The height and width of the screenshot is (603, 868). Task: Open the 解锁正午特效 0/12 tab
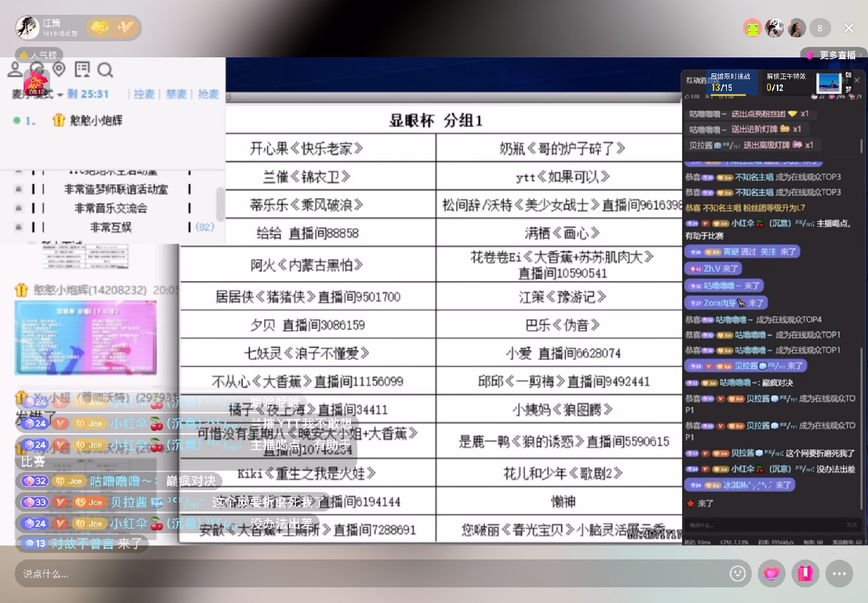click(x=786, y=82)
